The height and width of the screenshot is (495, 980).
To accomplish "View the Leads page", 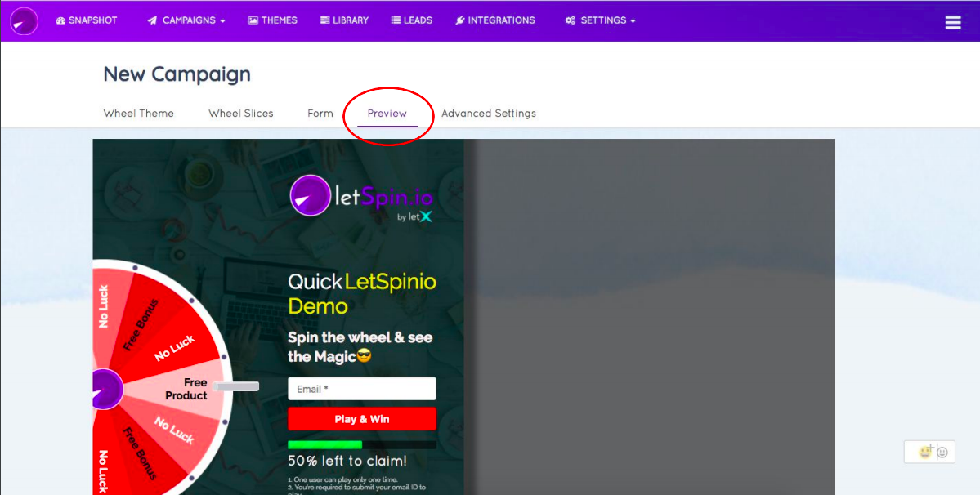I will [x=412, y=20].
